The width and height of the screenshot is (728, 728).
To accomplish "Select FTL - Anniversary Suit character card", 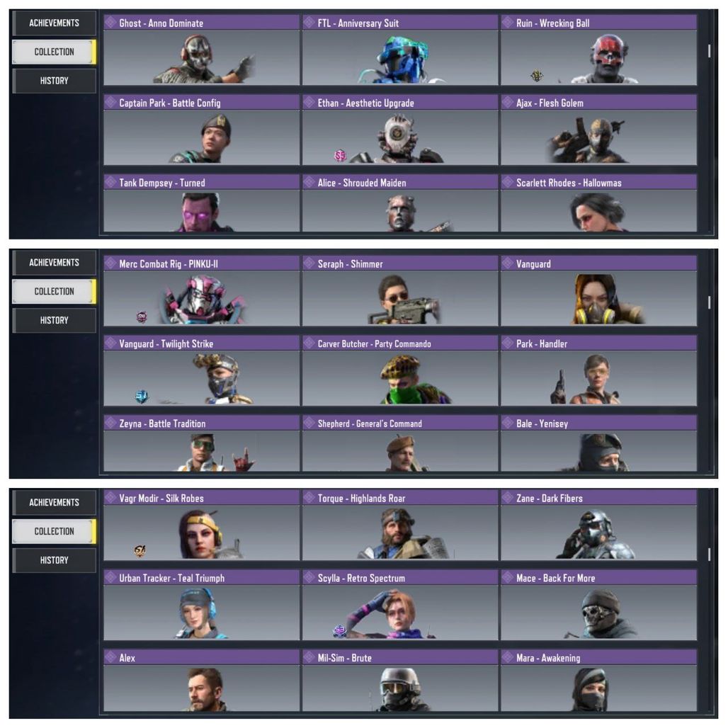I will click(400, 50).
